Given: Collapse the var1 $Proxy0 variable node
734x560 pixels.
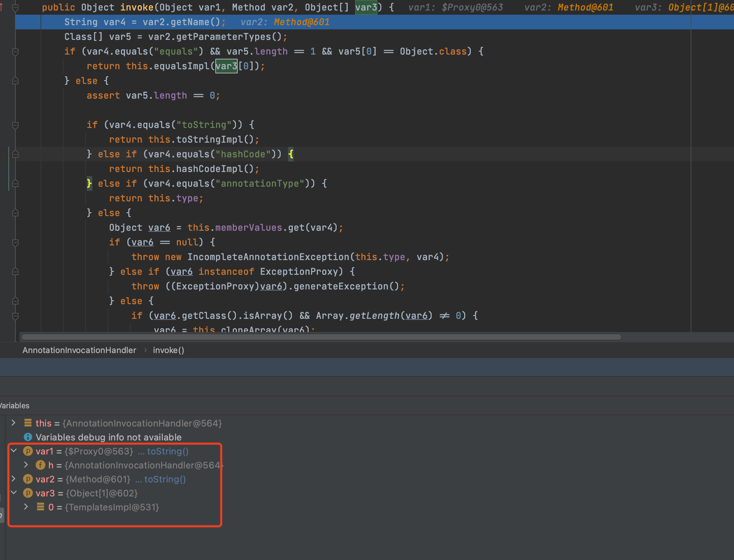Looking at the screenshot, I should click(x=14, y=451).
